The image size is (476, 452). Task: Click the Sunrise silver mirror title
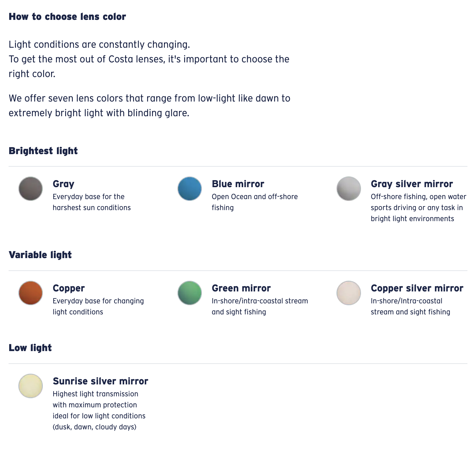tap(100, 381)
